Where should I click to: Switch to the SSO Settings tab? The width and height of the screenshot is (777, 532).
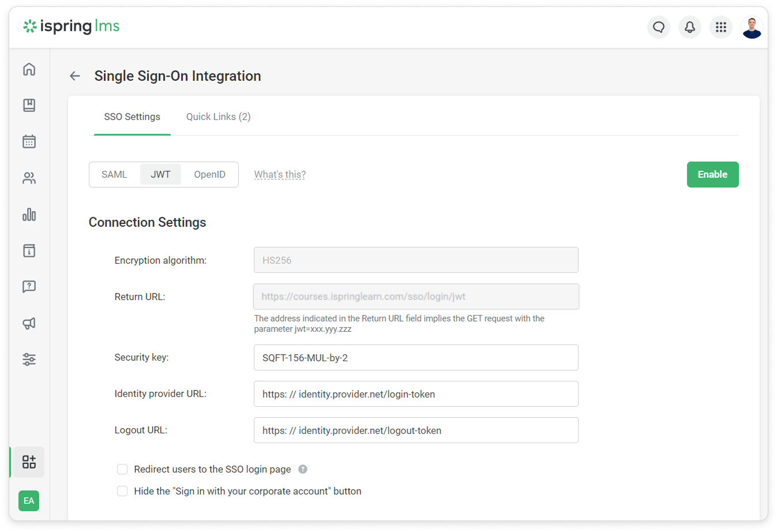[132, 117]
